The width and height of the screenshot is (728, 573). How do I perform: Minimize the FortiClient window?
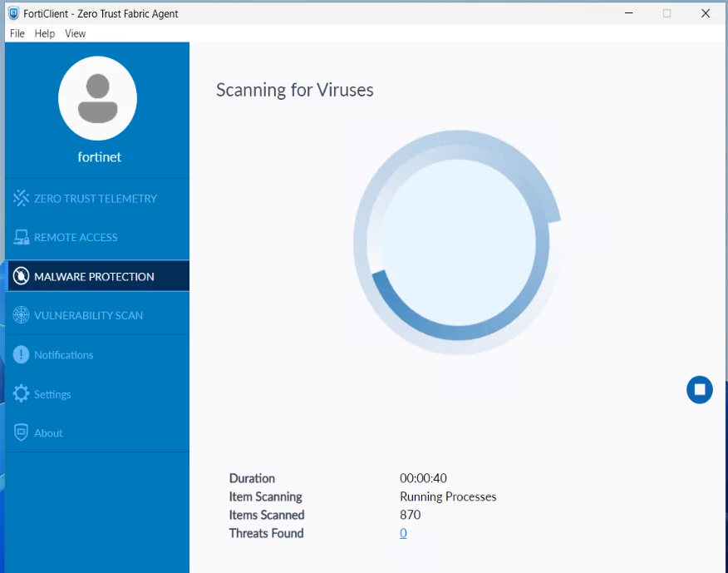click(x=628, y=13)
